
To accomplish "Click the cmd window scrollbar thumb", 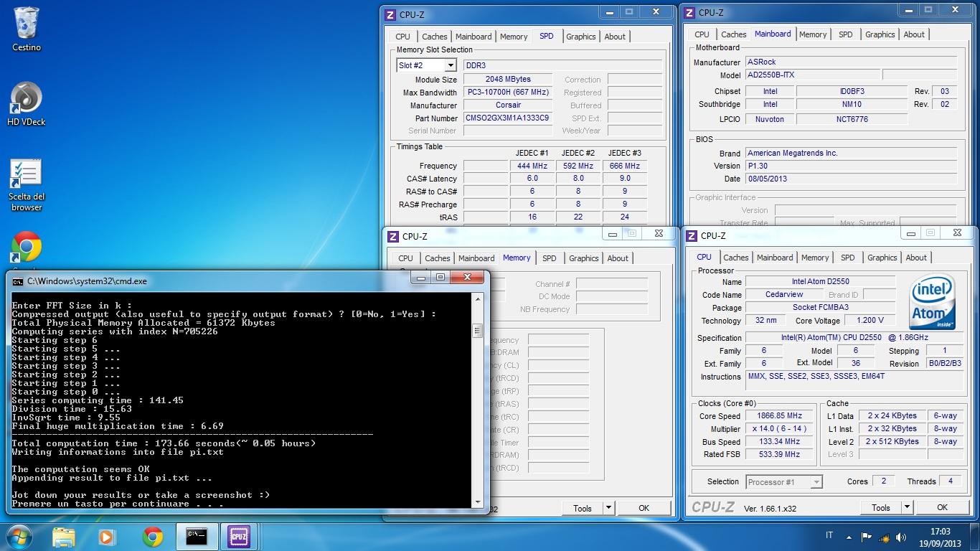I will (x=476, y=331).
